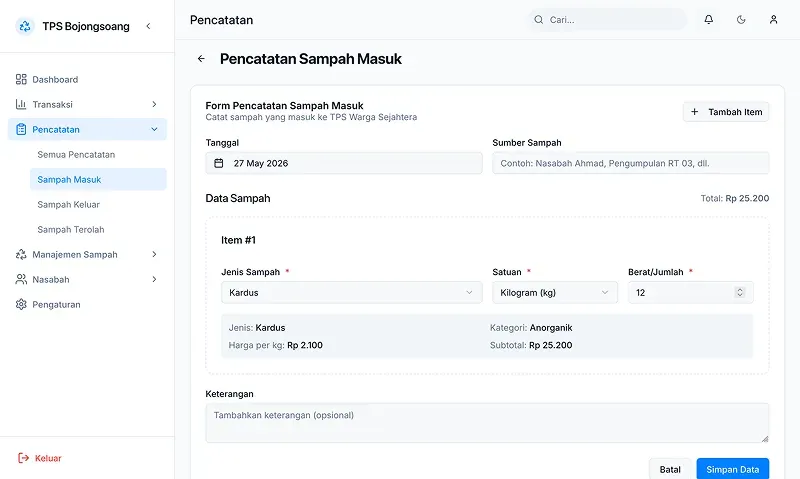The height and width of the screenshot is (479, 800).
Task: Click the Keterangan resize handle
Action: click(x=765, y=438)
